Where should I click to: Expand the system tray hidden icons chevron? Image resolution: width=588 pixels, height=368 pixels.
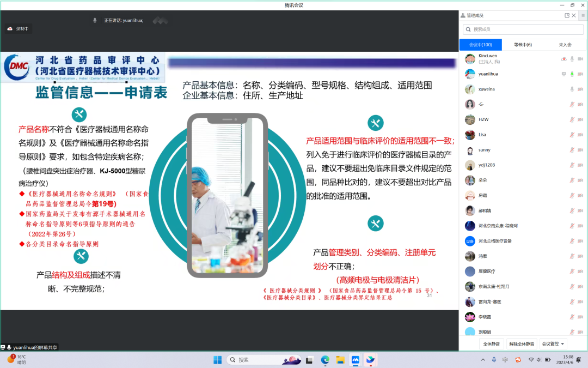[483, 360]
